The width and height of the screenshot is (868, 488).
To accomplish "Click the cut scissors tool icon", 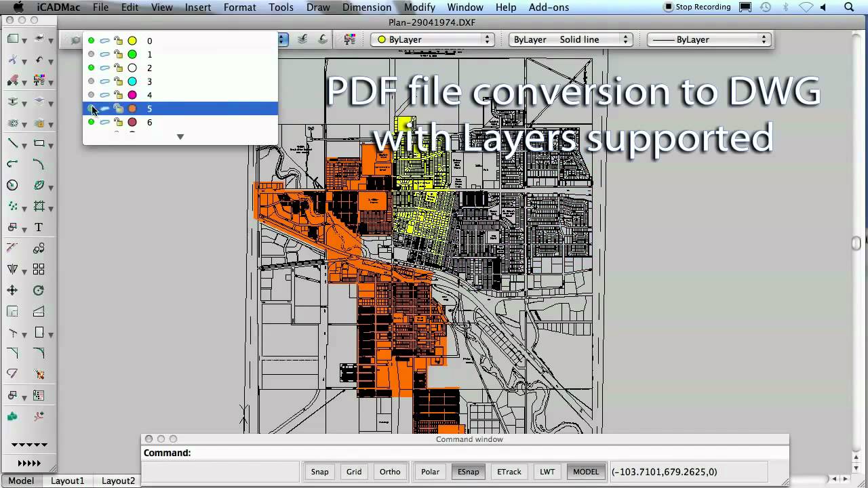I will click(x=12, y=60).
